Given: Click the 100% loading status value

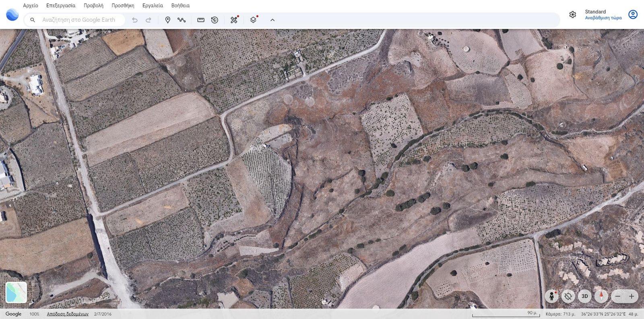Looking at the screenshot, I should click(34, 314).
